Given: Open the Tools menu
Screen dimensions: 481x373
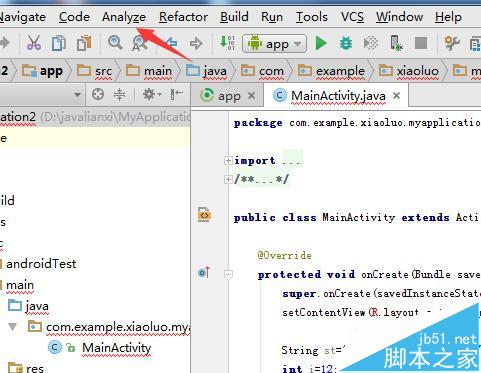Looking at the screenshot, I should pos(312,17).
